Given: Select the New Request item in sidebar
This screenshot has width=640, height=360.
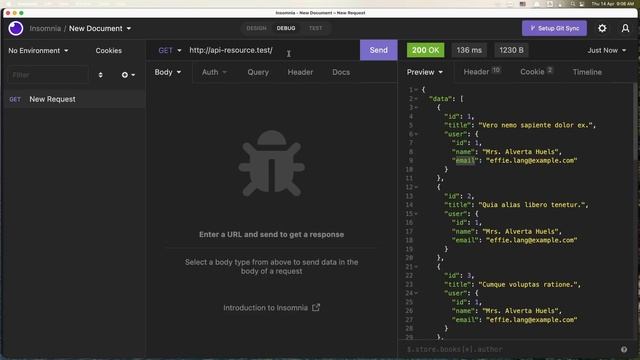Looking at the screenshot, I should click(74, 99).
